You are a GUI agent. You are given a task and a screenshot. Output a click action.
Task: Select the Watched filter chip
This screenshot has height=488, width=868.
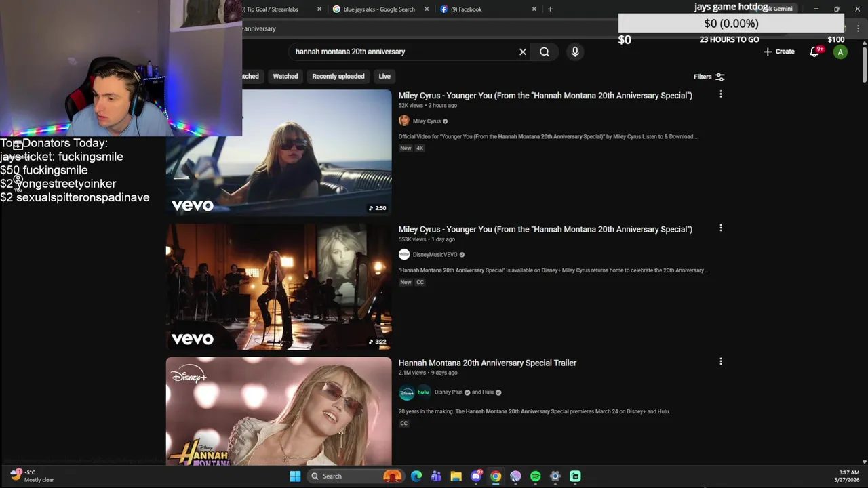(x=285, y=77)
